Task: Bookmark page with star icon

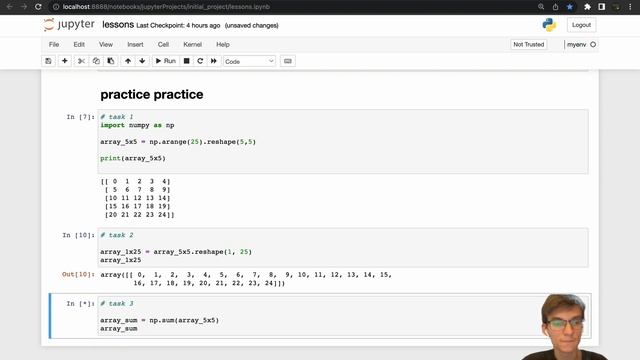Action: [570, 7]
